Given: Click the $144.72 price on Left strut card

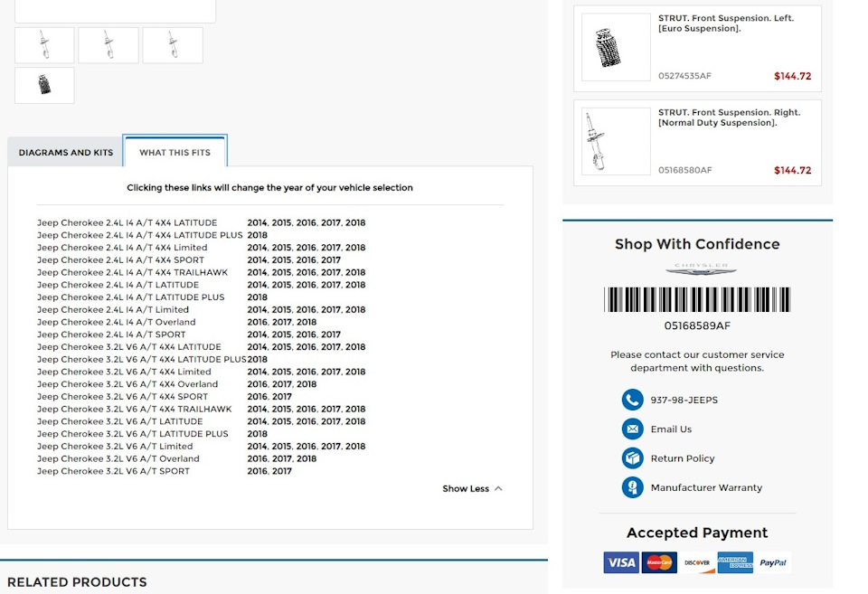Looking at the screenshot, I should pyautogui.click(x=792, y=76).
